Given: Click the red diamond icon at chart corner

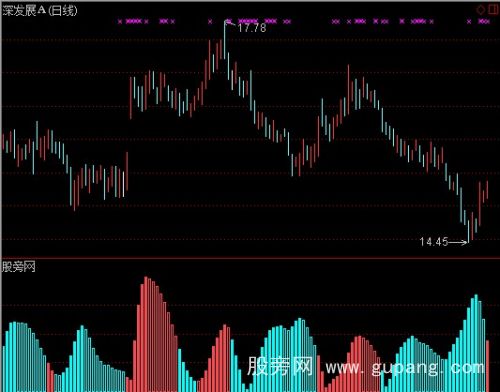Looking at the screenshot, I should 481,10.
